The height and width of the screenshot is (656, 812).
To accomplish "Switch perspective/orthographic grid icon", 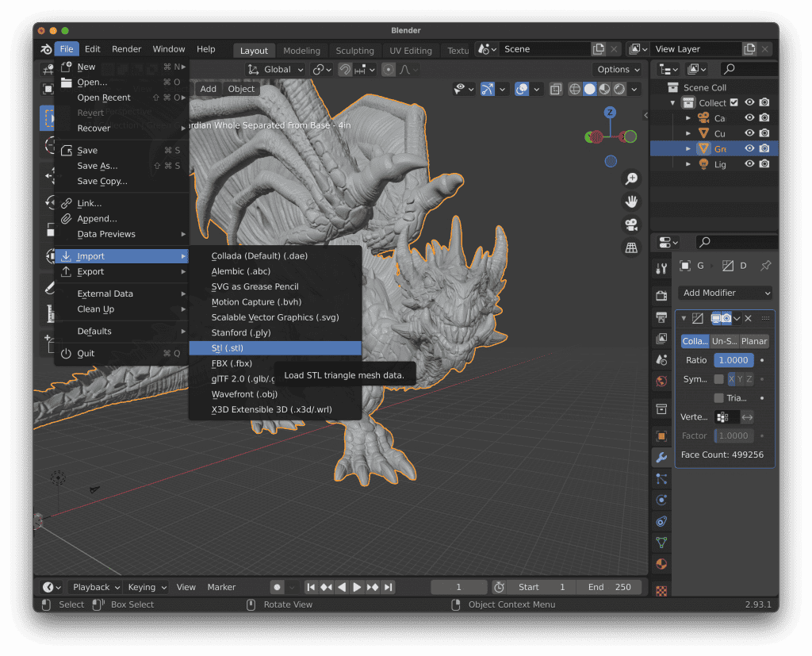I will [x=631, y=247].
